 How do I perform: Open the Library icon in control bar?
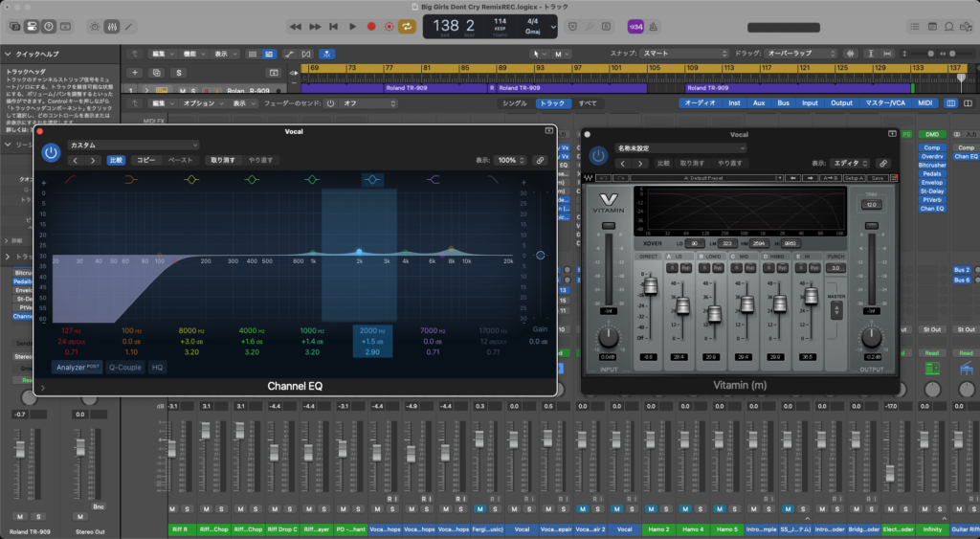14,26
